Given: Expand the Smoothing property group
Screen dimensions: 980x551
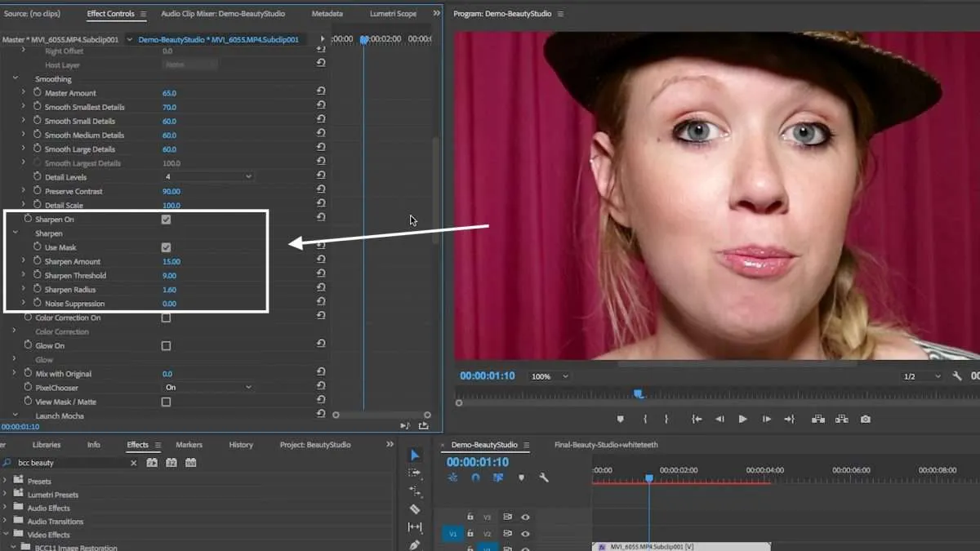Looking at the screenshot, I should 14,78.
